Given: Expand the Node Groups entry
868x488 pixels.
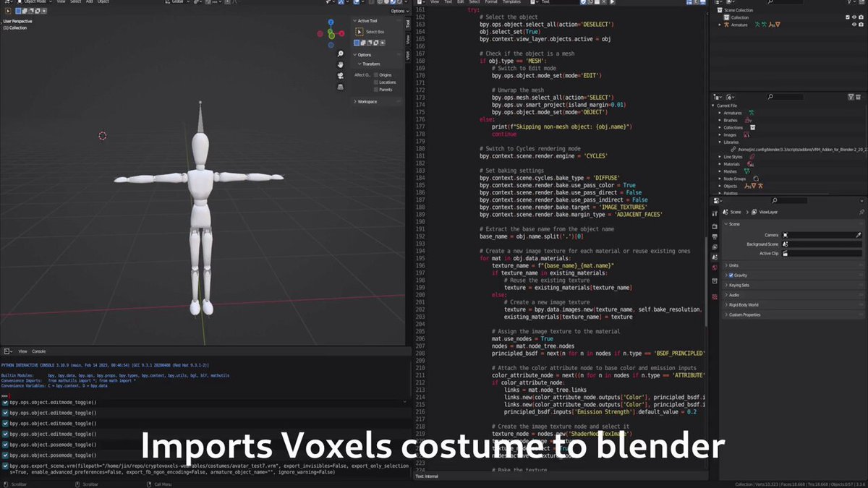Looking at the screenshot, I should pyautogui.click(x=720, y=179).
